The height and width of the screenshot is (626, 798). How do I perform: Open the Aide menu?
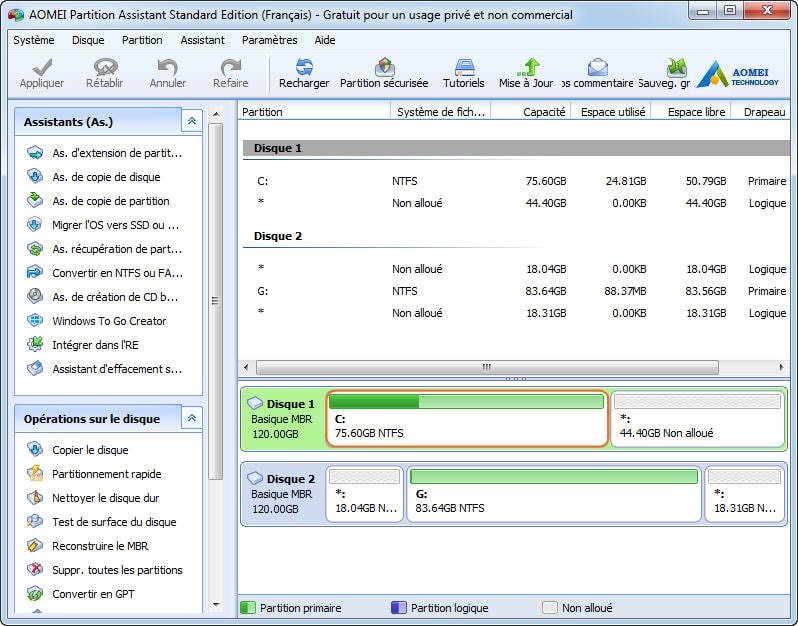point(325,40)
